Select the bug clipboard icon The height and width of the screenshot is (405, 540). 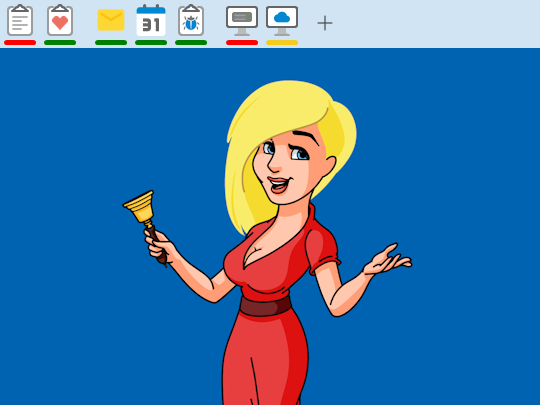click(191, 20)
